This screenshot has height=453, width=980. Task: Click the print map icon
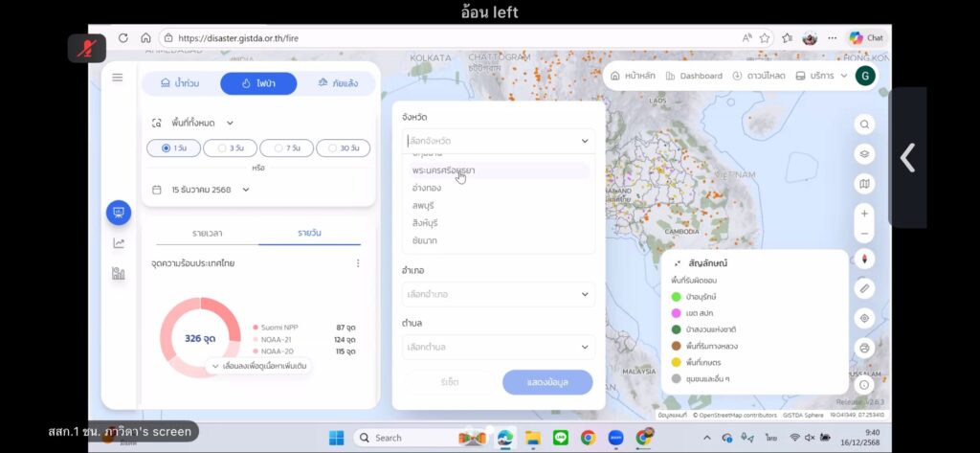point(864,348)
